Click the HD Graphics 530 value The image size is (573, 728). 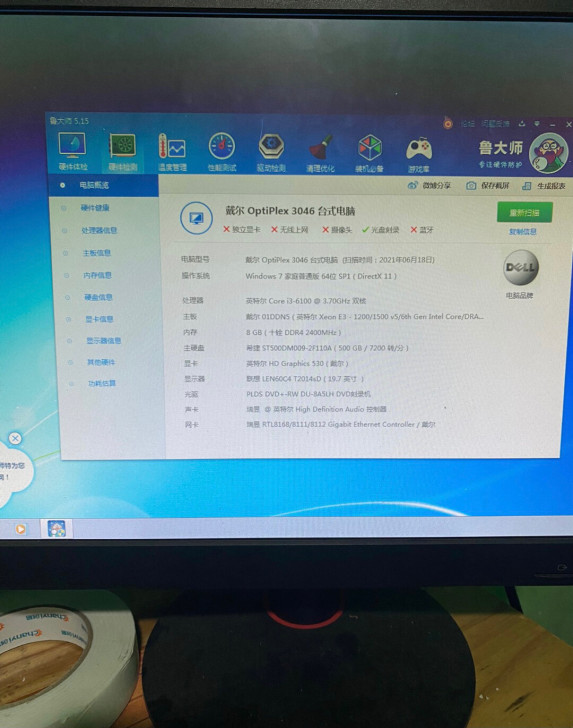click(x=297, y=364)
